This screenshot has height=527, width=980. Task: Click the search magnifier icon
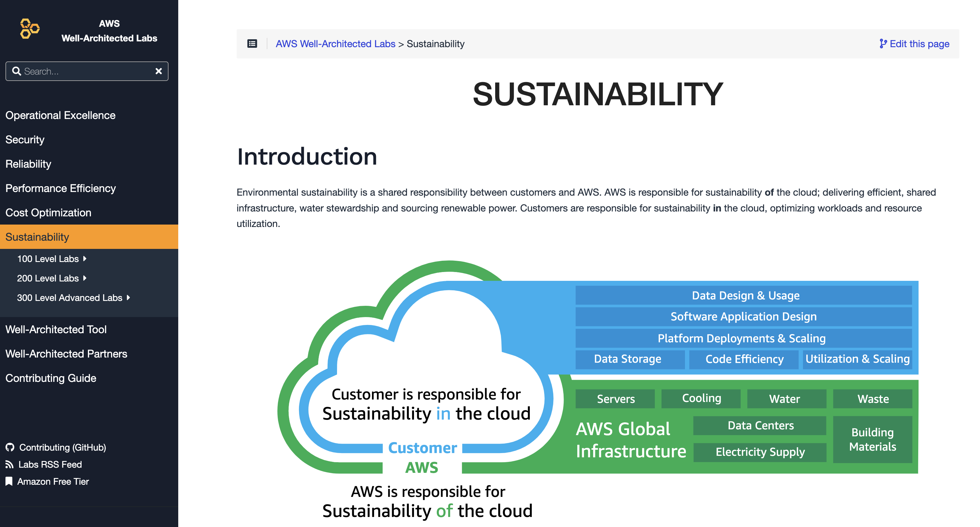(16, 71)
